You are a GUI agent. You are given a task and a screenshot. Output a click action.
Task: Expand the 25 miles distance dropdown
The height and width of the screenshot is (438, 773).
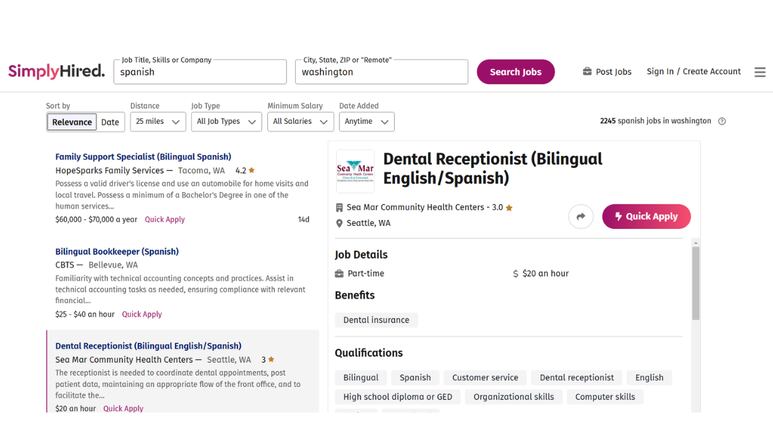[x=158, y=122]
